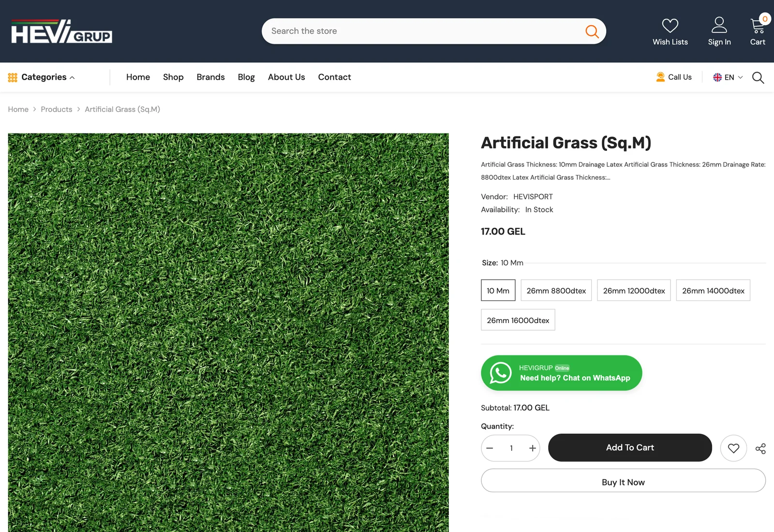Open the About Us menu item
The image size is (774, 532).
pyautogui.click(x=286, y=77)
